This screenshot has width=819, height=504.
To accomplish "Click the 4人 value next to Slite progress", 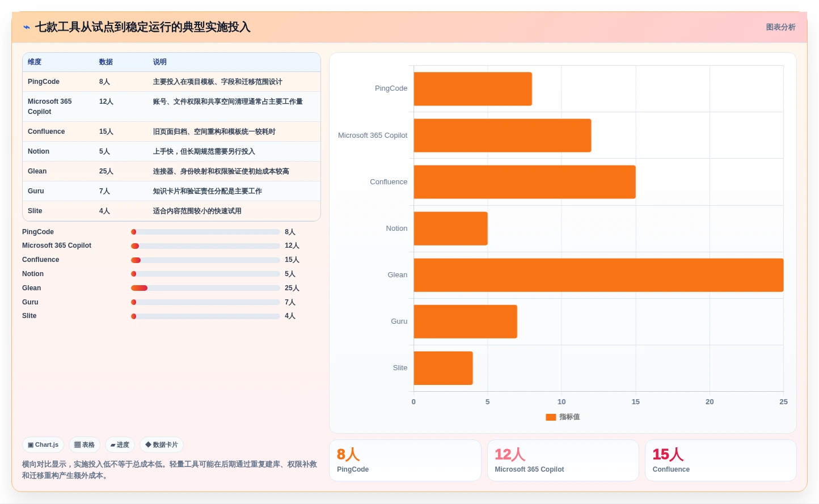I will point(290,316).
